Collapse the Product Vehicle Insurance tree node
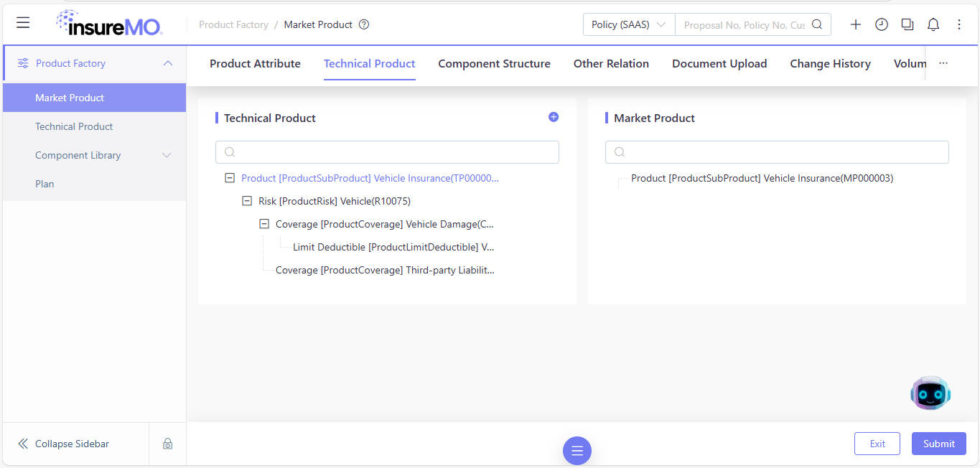This screenshot has width=980, height=468. click(230, 178)
